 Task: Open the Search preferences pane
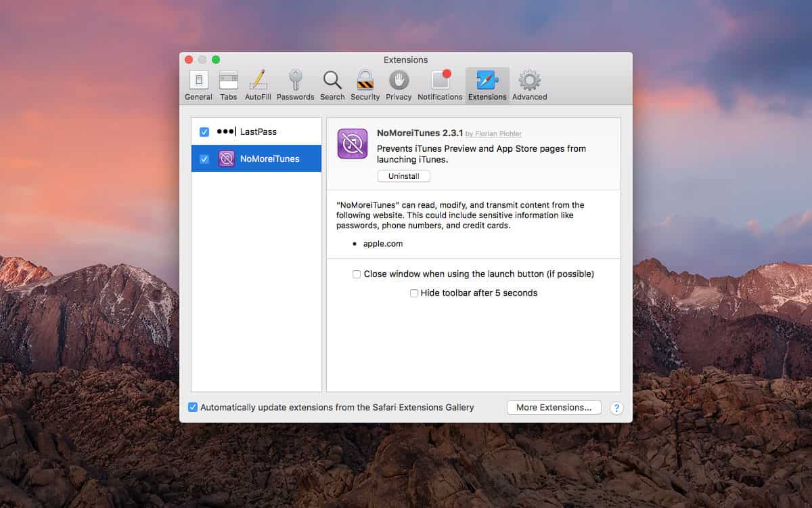[332, 85]
